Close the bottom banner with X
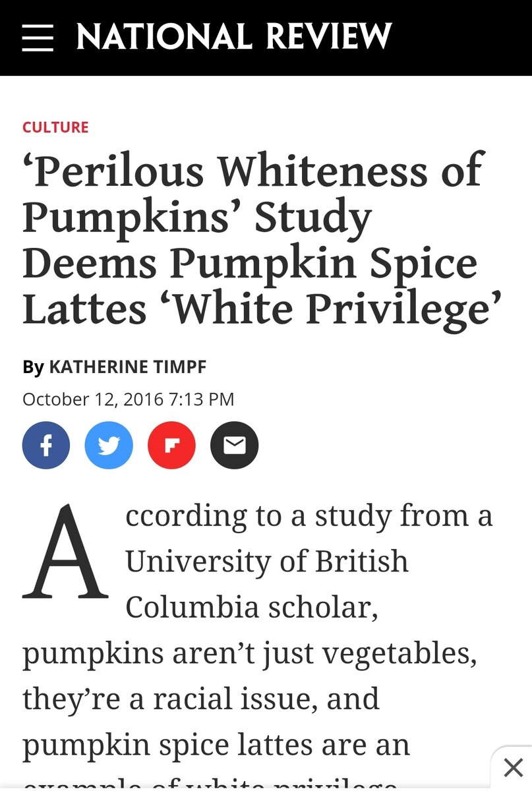 (513, 768)
